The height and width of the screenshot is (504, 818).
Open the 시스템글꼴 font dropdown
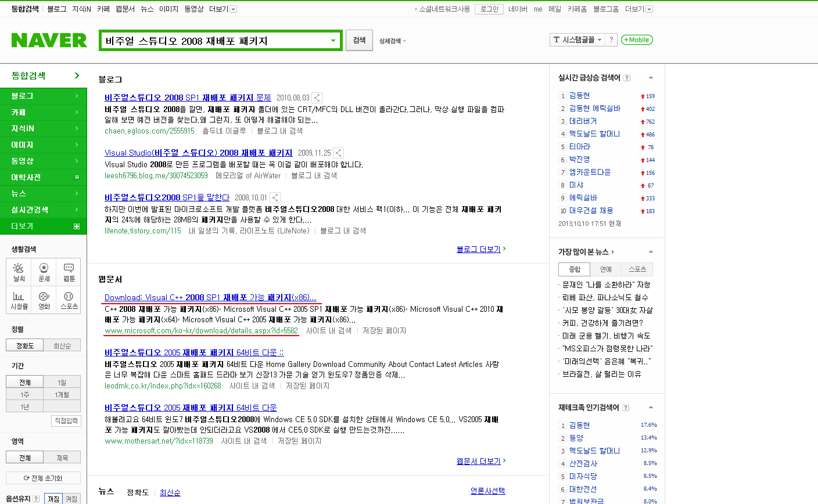[577, 40]
